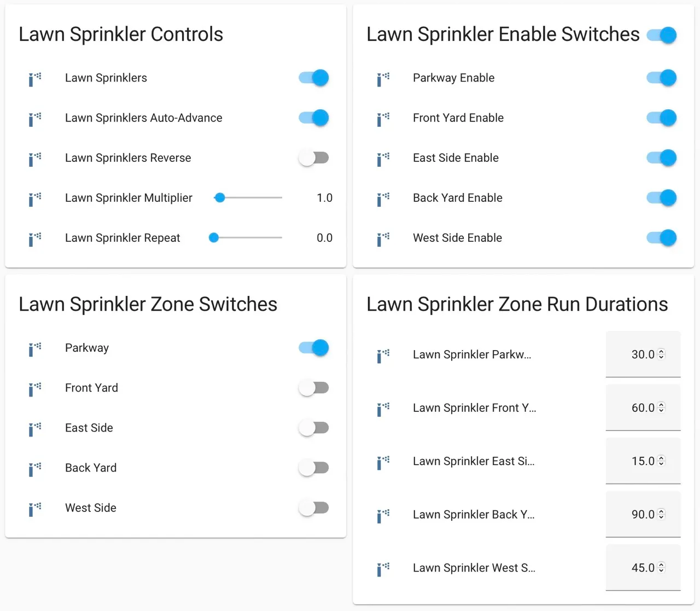Click the sprinkler icon beside Lawn Sprinklers Reverse
This screenshot has width=700, height=611.
click(34, 159)
